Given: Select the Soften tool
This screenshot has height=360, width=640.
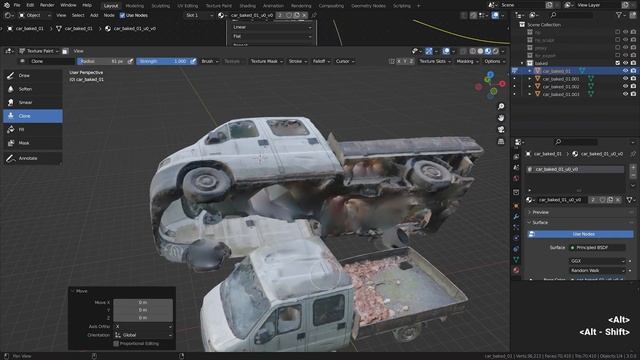Looking at the screenshot, I should [33, 89].
